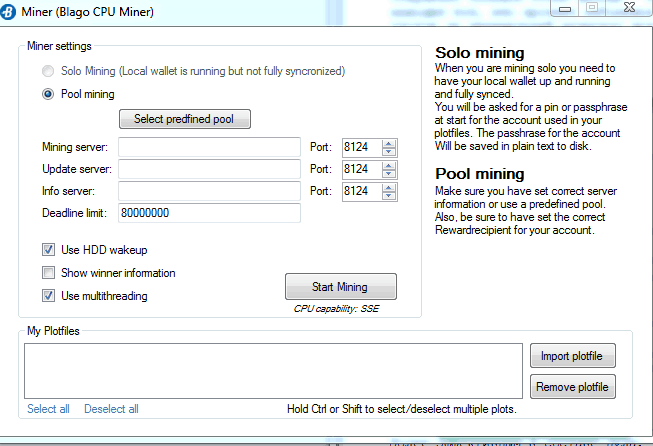
Task: Click the Deadline limit field showing 80000000
Action: [x=209, y=213]
